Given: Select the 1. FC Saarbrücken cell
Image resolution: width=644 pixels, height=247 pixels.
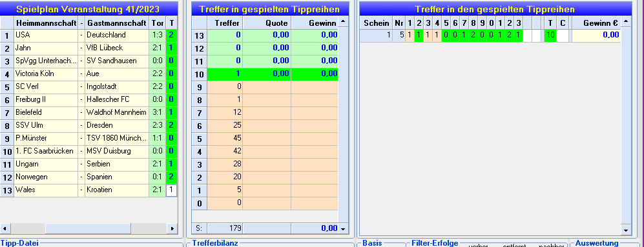Looking at the screenshot, I should click(46, 152).
